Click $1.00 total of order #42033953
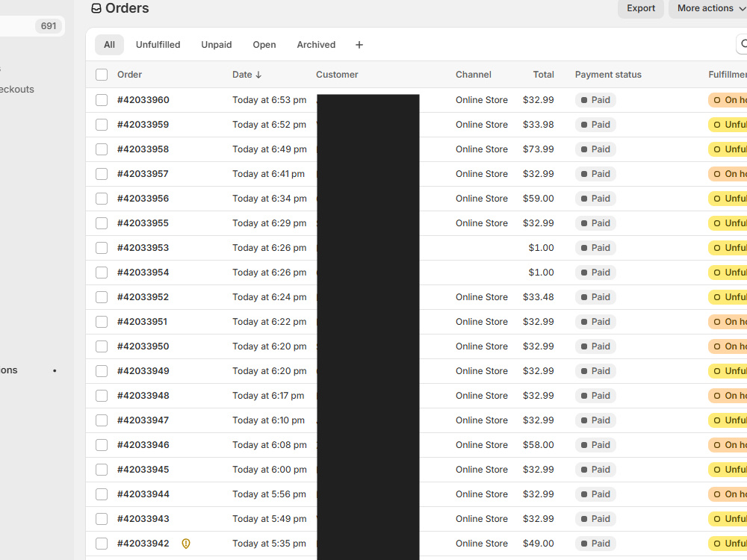 coord(541,248)
